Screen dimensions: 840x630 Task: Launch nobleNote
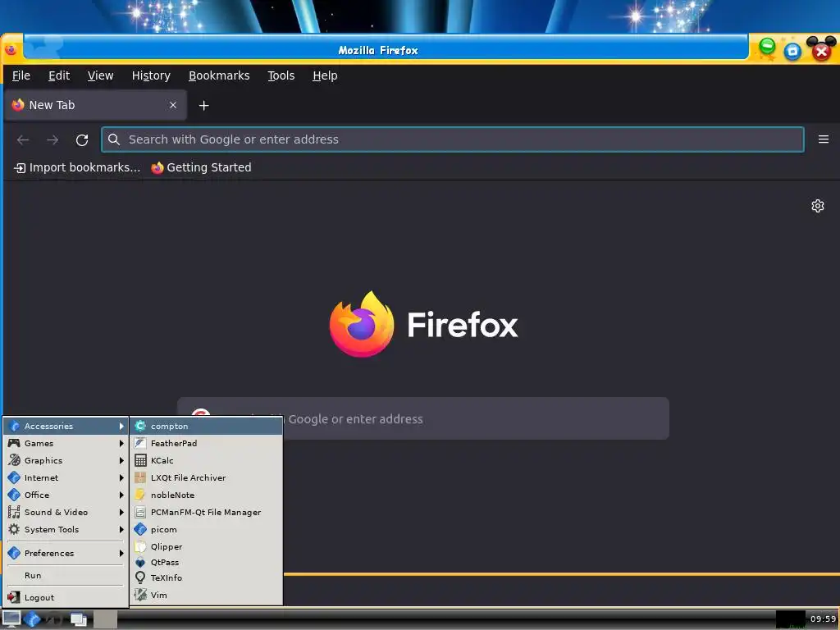pos(207,495)
